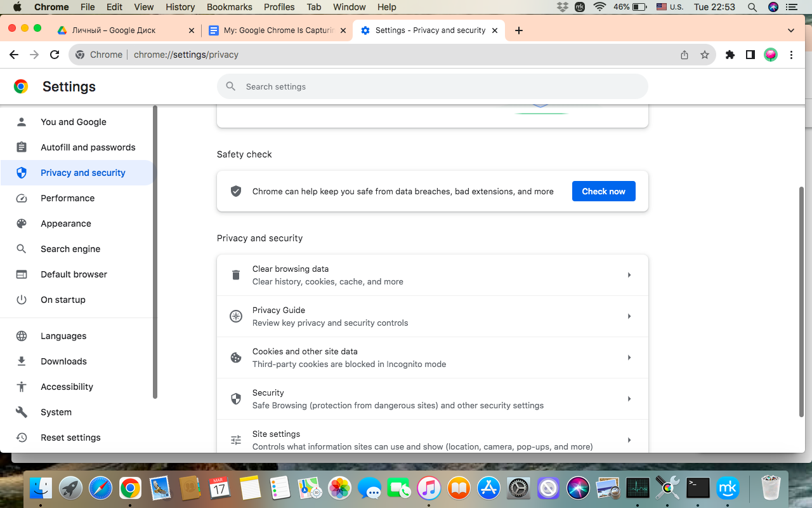Viewport: 812px width, 508px height.
Task: Click the shield icon next to Security
Action: tap(235, 398)
